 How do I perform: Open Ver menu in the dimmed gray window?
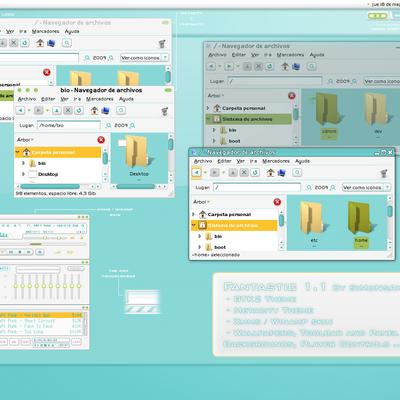tap(255, 55)
